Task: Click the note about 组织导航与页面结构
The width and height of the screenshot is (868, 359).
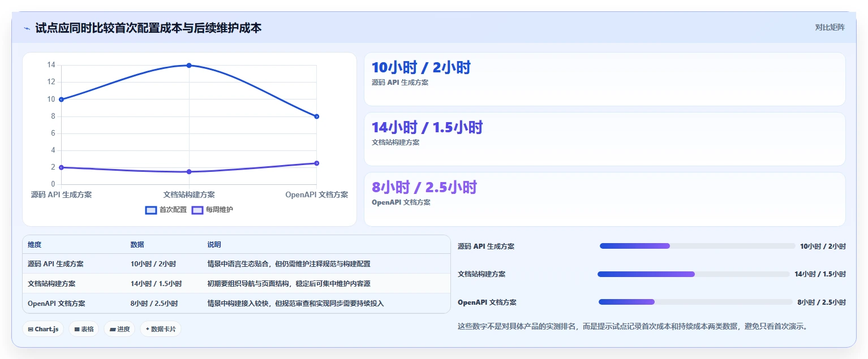Action: (x=289, y=284)
